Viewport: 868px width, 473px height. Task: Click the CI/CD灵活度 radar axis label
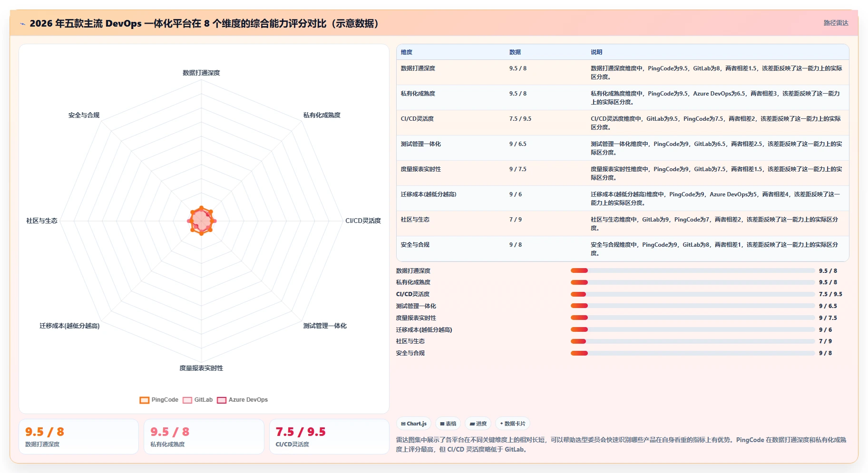[x=363, y=221]
